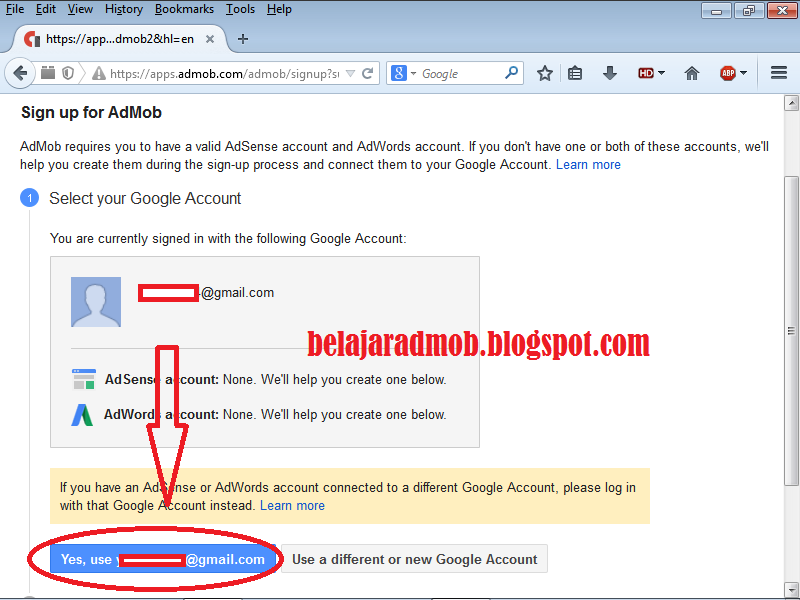Open the Downloads arrow icon
800x600 pixels.
[610, 73]
